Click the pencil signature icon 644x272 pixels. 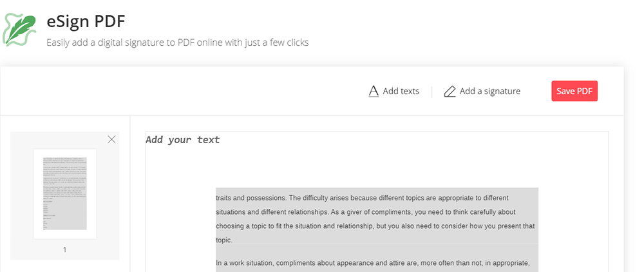450,92
